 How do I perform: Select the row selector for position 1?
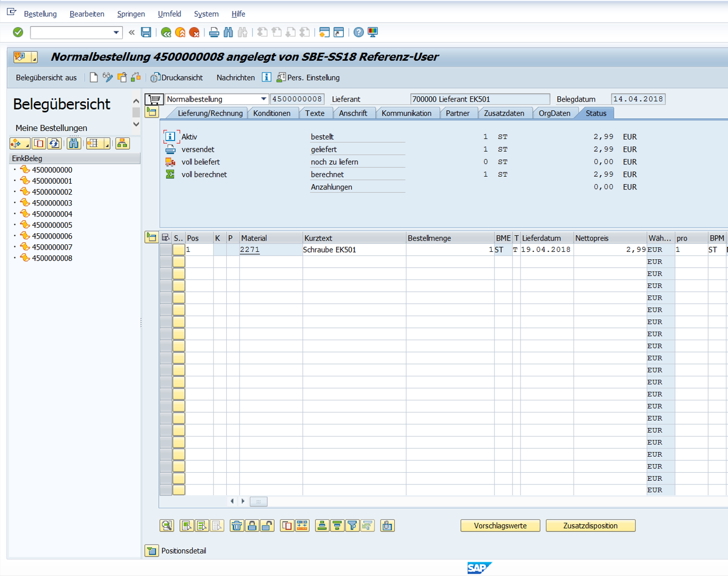pyautogui.click(x=166, y=250)
